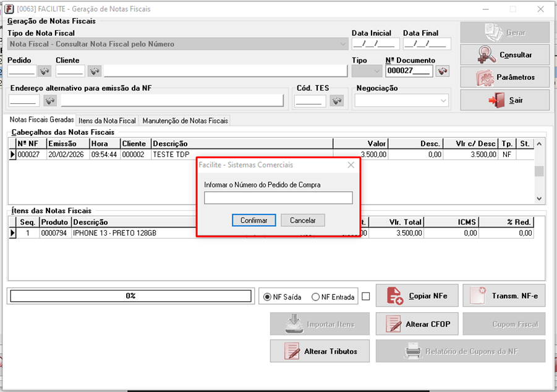Select the NF Entrada radio button
The width and height of the screenshot is (557, 392).
(x=316, y=297)
